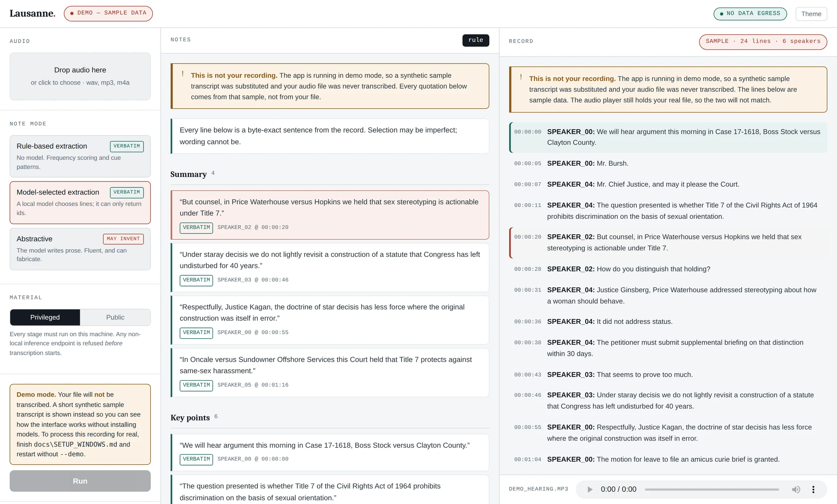Open the audio player three-dot menu

pos(813,489)
